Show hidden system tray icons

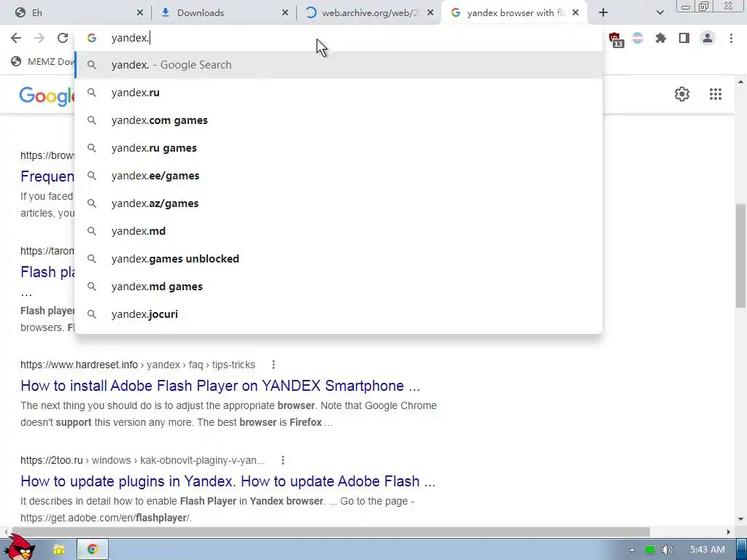(x=632, y=550)
